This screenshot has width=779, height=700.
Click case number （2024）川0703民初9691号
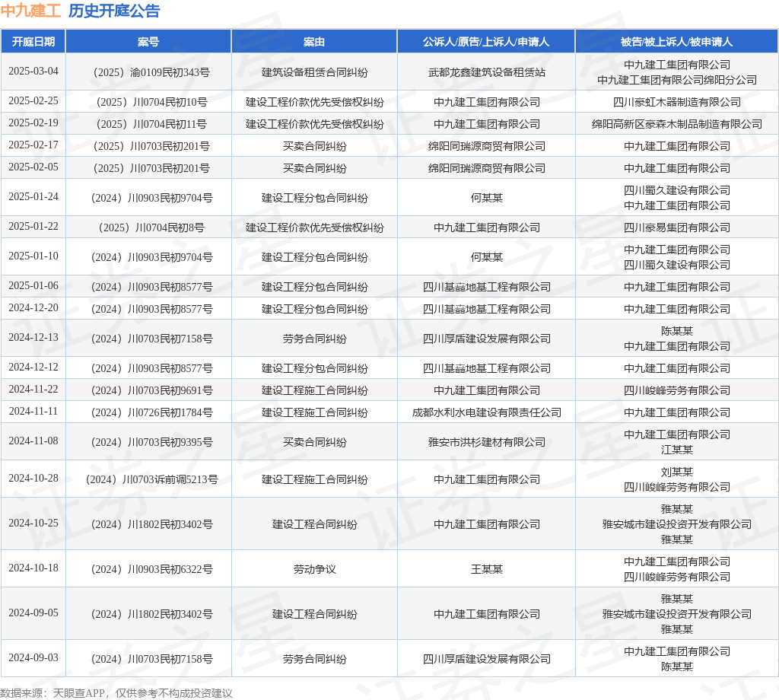pyautogui.click(x=151, y=390)
